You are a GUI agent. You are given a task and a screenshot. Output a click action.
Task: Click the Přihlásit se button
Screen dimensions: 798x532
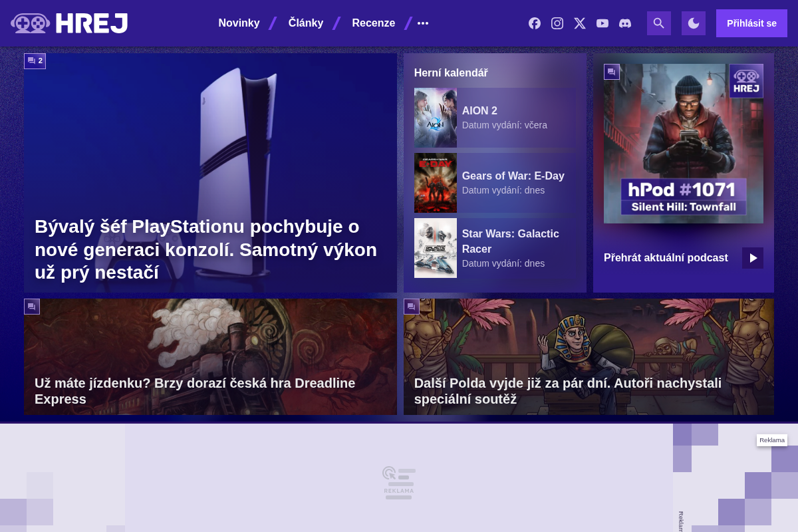751,23
